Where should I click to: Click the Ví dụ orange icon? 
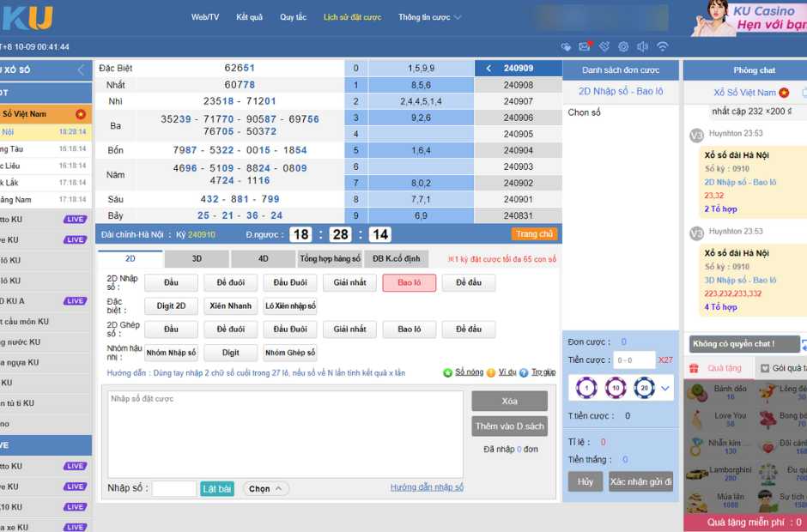pos(491,372)
